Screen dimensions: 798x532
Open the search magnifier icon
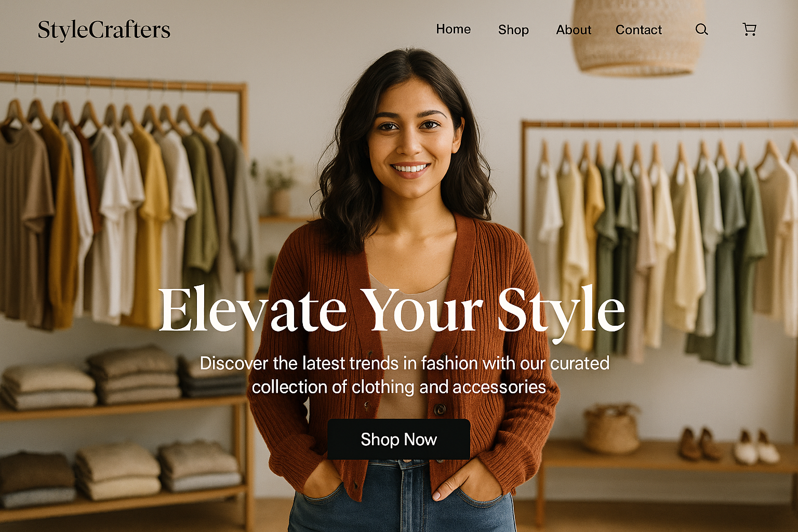pyautogui.click(x=701, y=30)
